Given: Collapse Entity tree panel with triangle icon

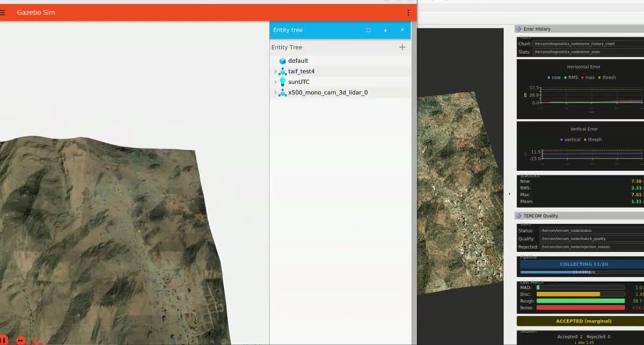Looking at the screenshot, I should tap(385, 30).
